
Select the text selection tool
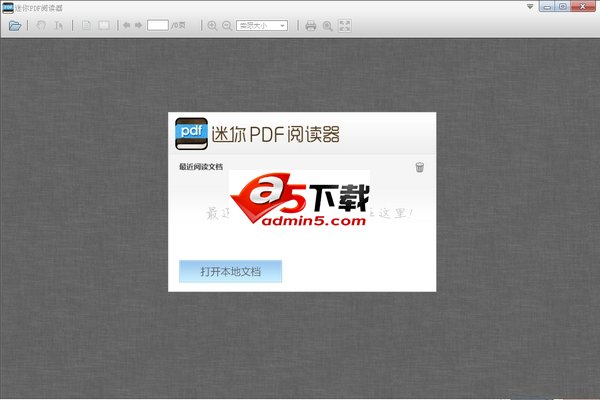(59, 26)
